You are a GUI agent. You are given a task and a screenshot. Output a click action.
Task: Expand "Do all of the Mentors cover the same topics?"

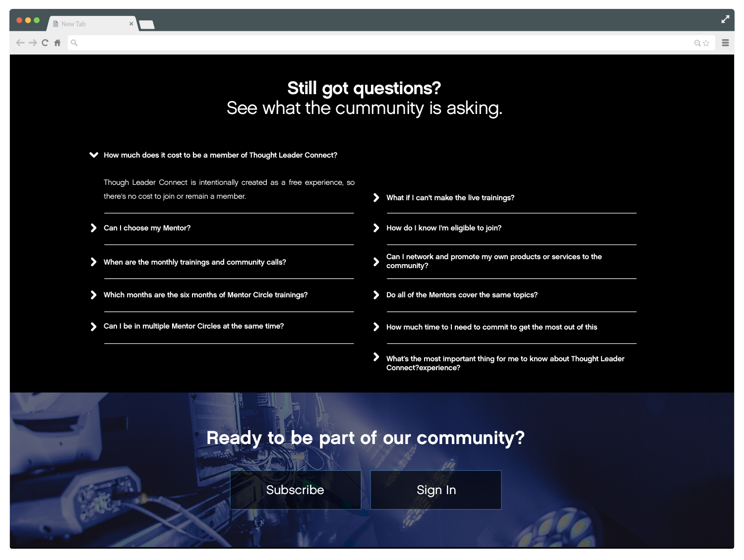(x=461, y=295)
